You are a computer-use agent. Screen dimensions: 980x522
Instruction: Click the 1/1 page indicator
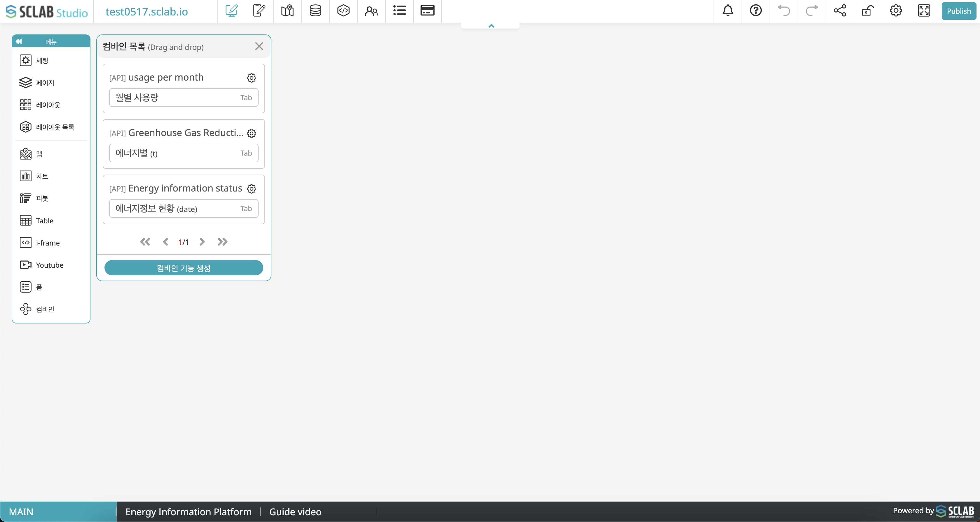click(x=184, y=242)
